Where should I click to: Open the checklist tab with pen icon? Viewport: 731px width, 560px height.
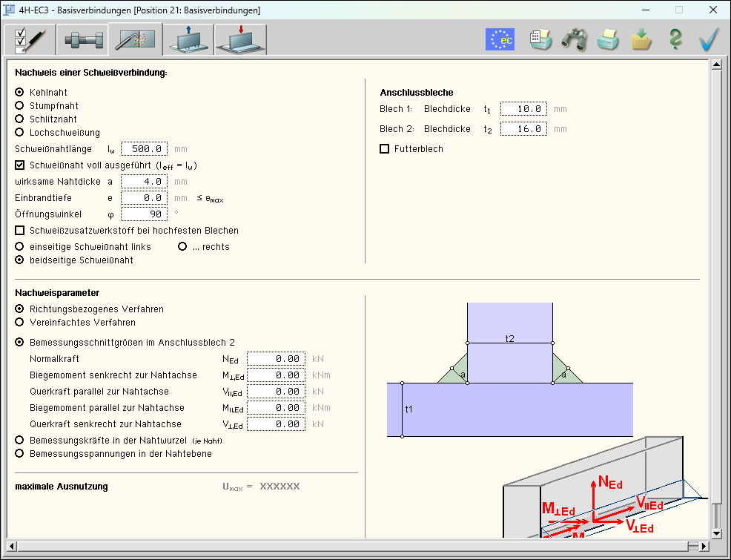pyautogui.click(x=30, y=40)
